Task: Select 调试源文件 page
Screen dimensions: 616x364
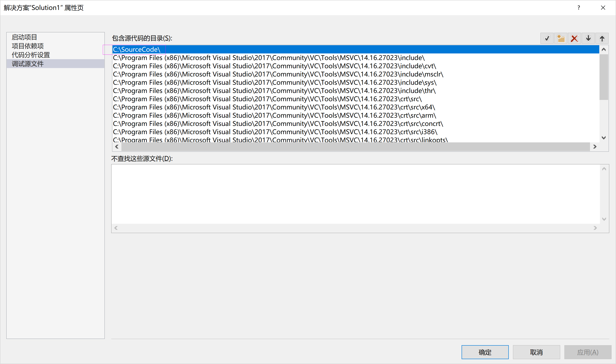Action: pyautogui.click(x=27, y=64)
